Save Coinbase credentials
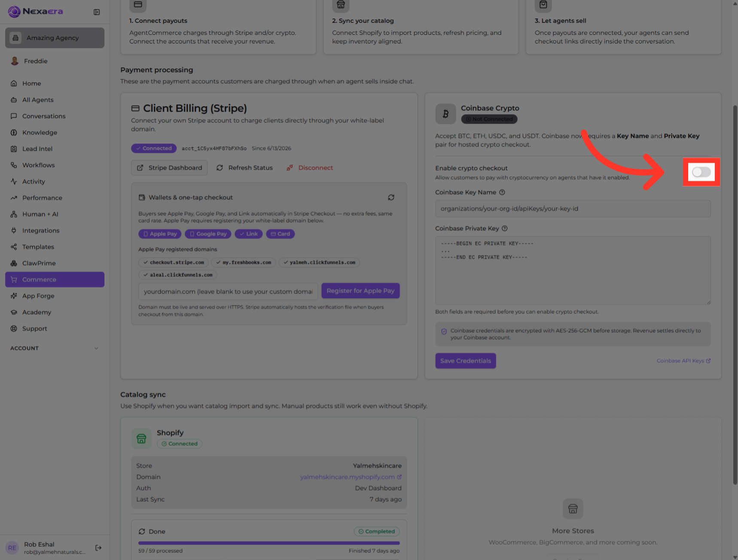The image size is (738, 560). [x=465, y=361]
